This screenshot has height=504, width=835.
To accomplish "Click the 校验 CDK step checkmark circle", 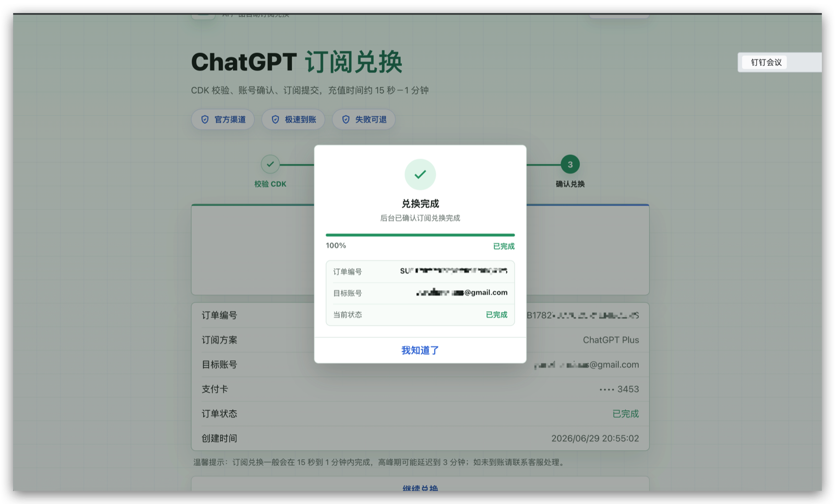I will tap(270, 164).
